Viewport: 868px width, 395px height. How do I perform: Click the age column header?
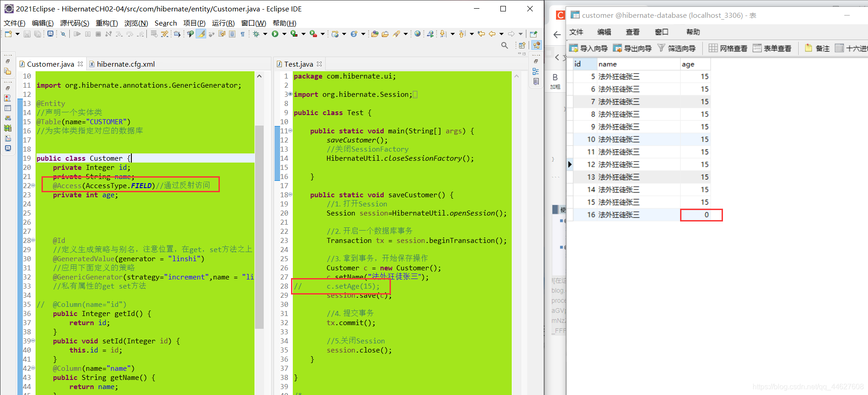click(x=695, y=64)
